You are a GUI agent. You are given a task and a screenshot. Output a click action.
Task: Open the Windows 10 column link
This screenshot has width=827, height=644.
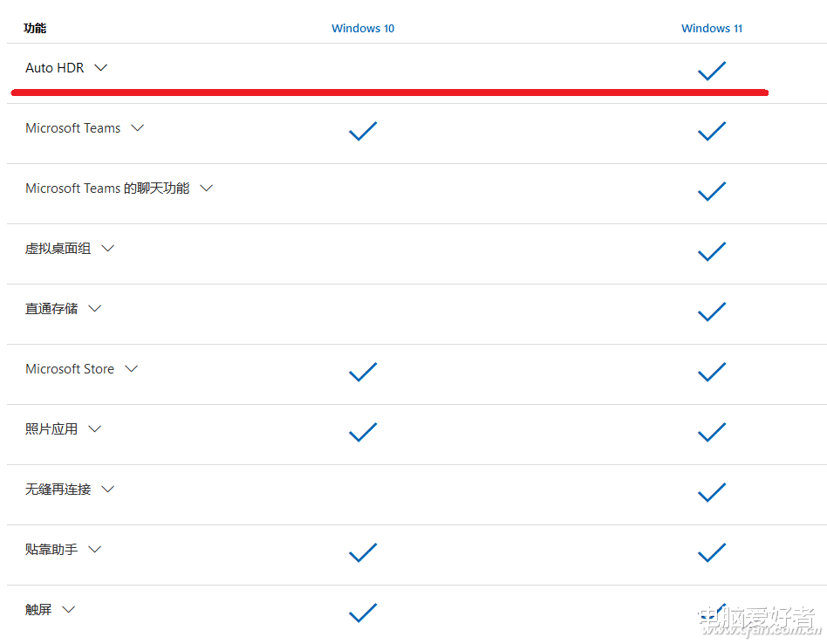(363, 29)
